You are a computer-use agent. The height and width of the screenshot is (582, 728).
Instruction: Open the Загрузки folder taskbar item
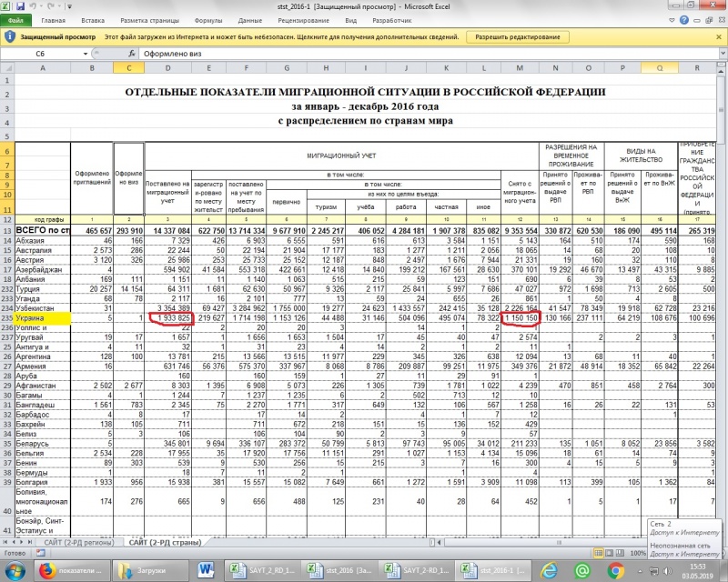(x=151, y=571)
